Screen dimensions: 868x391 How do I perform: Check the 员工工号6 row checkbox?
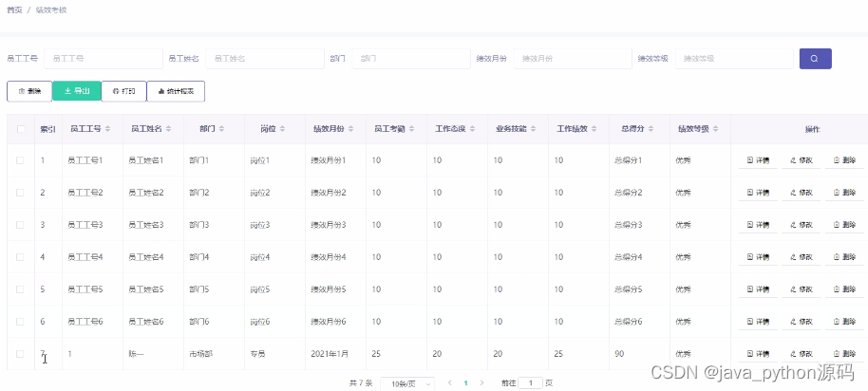pos(21,321)
